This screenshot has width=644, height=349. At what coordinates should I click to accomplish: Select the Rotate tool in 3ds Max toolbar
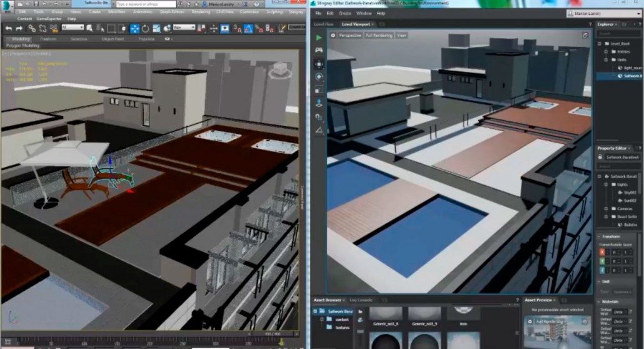146,28
